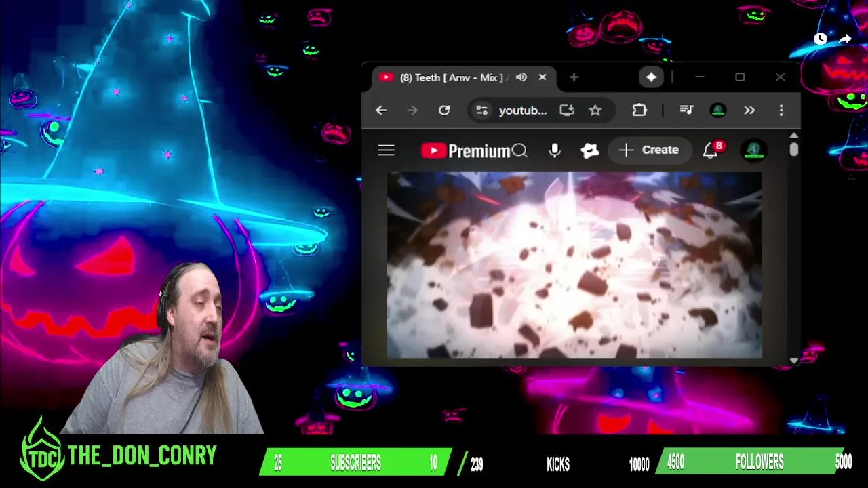Click the youtub... address bar text
Viewport: 868px width, 488px height.
[523, 110]
